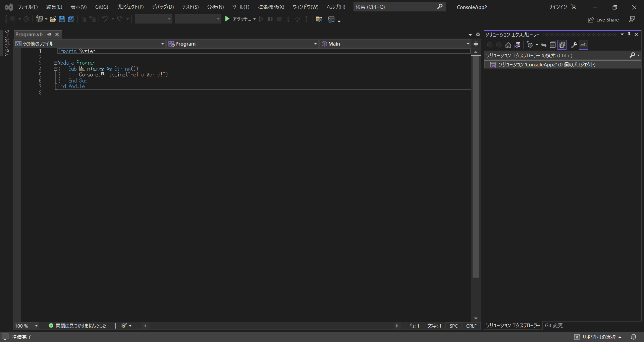Click リポジトリの選択 in the status bar

point(599,337)
